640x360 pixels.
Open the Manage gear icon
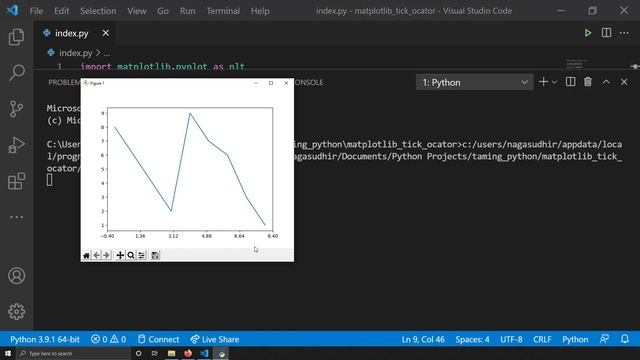(16, 312)
